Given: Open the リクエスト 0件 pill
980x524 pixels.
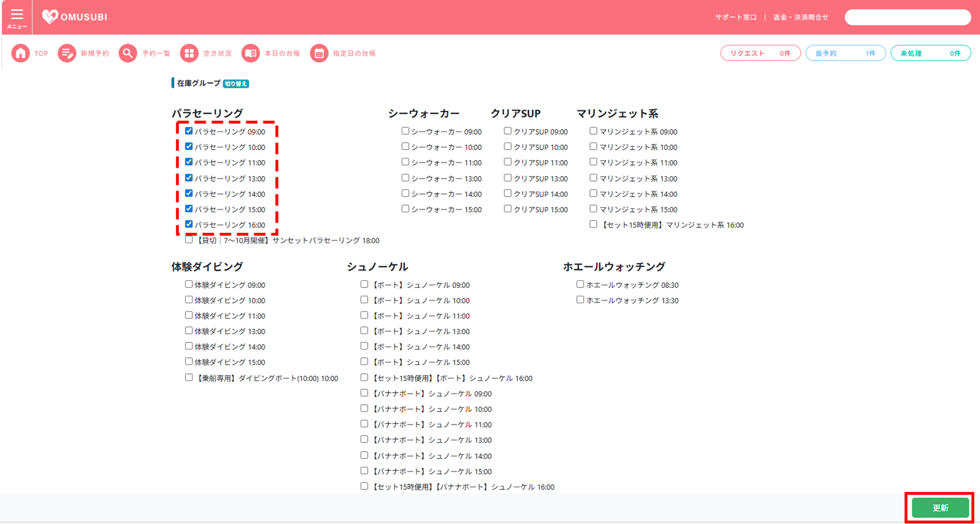Looking at the screenshot, I should click(760, 53).
